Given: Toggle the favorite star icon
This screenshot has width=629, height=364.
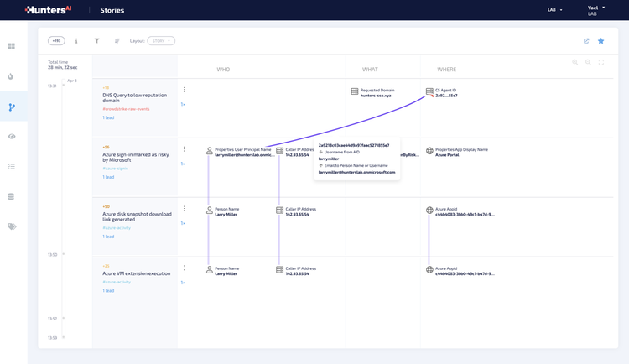Looking at the screenshot, I should click(601, 41).
